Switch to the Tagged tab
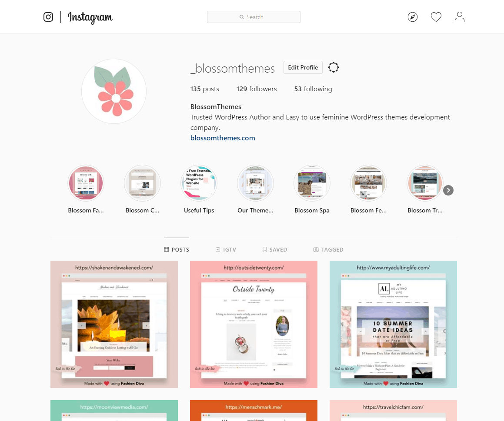Screen dimensions: 504x421 [328, 249]
